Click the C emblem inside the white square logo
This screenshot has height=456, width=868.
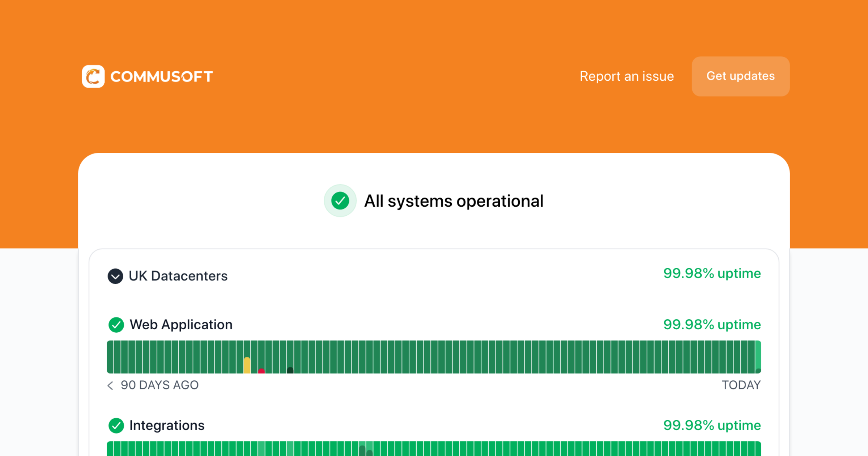[93, 76]
